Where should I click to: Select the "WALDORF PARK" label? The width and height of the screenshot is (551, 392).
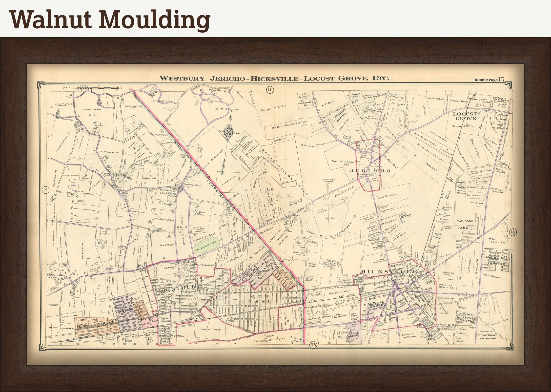pos(466,224)
